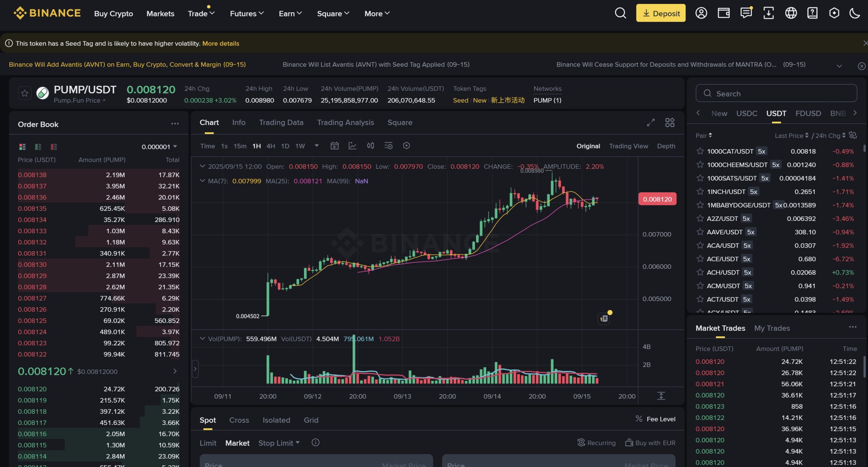Switch chart to Depth view
868x467 pixels.
[x=666, y=146]
